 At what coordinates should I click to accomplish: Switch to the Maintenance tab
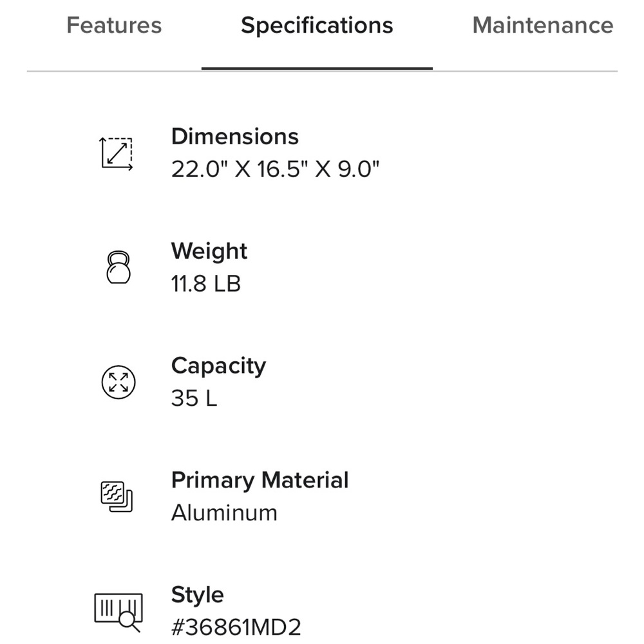click(x=542, y=26)
